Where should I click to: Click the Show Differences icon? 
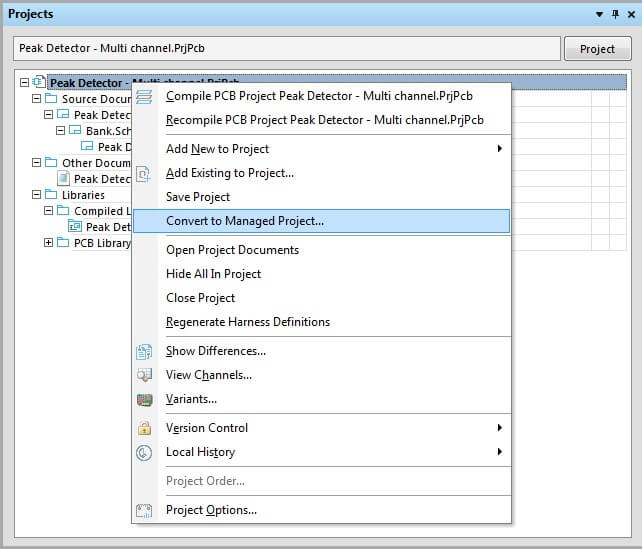point(145,351)
